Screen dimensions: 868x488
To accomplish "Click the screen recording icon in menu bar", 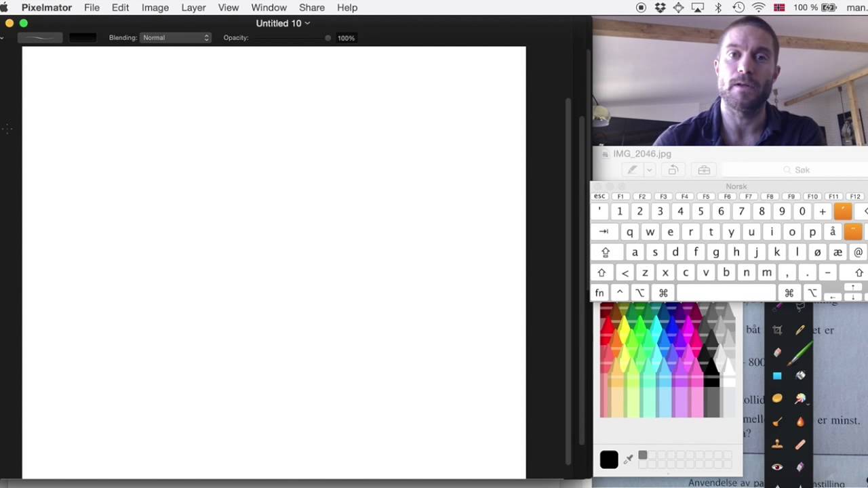I will tap(641, 7).
